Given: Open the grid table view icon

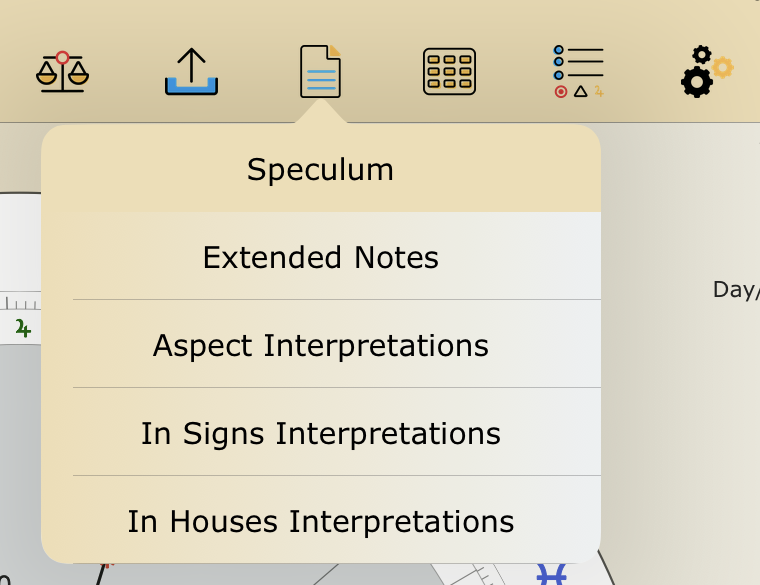Looking at the screenshot, I should [449, 72].
